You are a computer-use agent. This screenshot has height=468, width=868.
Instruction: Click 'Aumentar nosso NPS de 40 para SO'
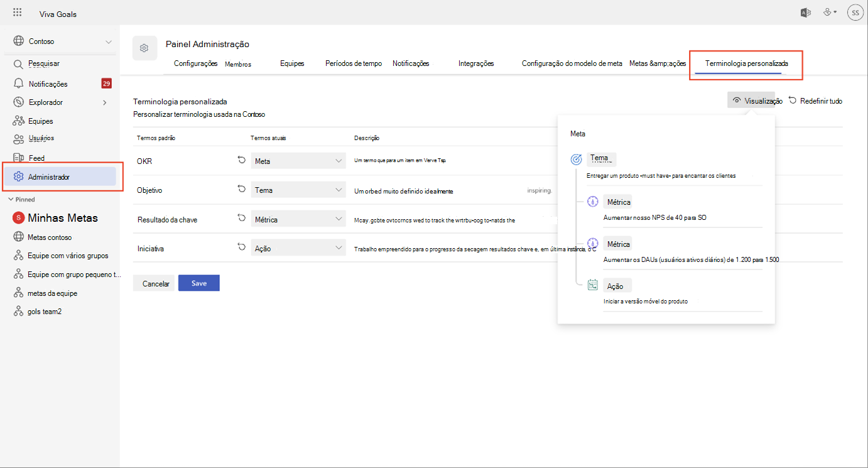click(654, 218)
